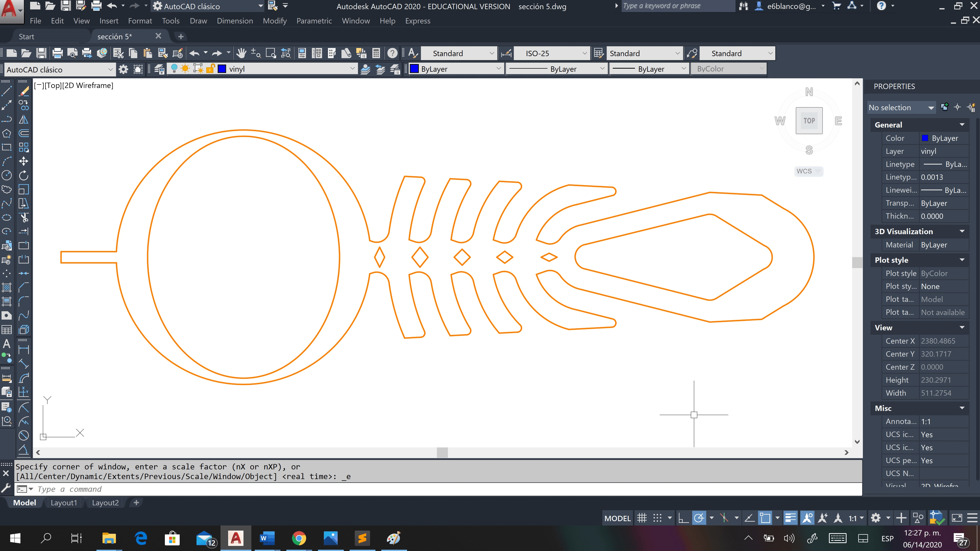Toggle grid display in status bar

[x=642, y=518]
